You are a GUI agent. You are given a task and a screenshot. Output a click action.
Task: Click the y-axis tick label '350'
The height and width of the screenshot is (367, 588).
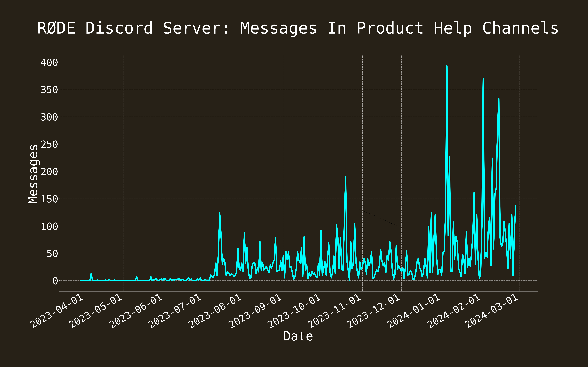pos(49,90)
